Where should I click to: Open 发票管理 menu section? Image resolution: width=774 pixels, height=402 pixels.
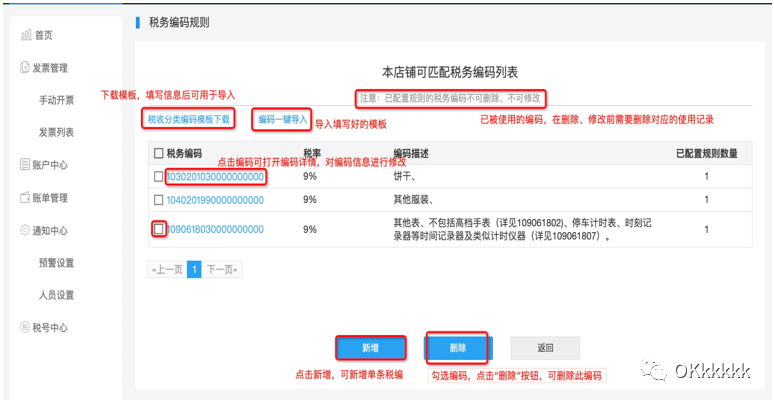click(50, 68)
